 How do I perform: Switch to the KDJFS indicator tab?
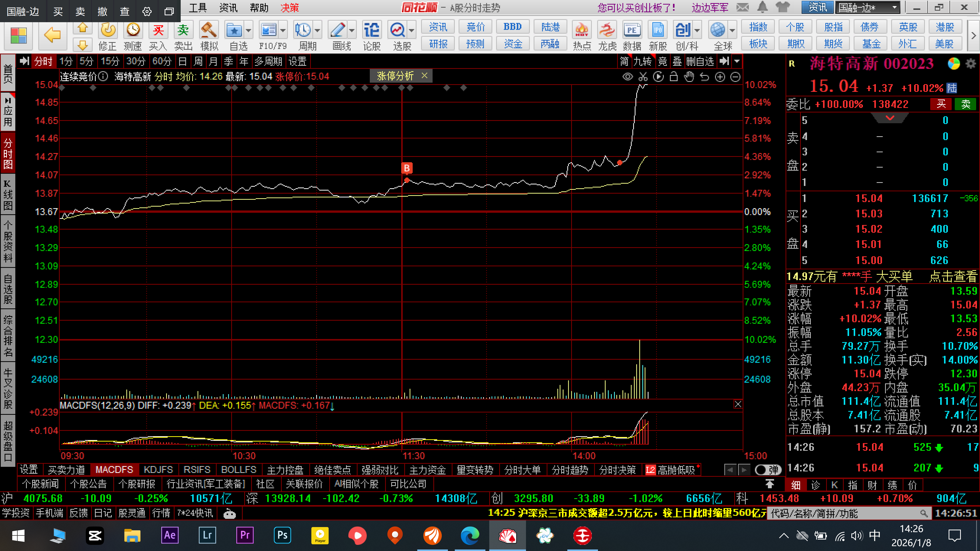(158, 470)
